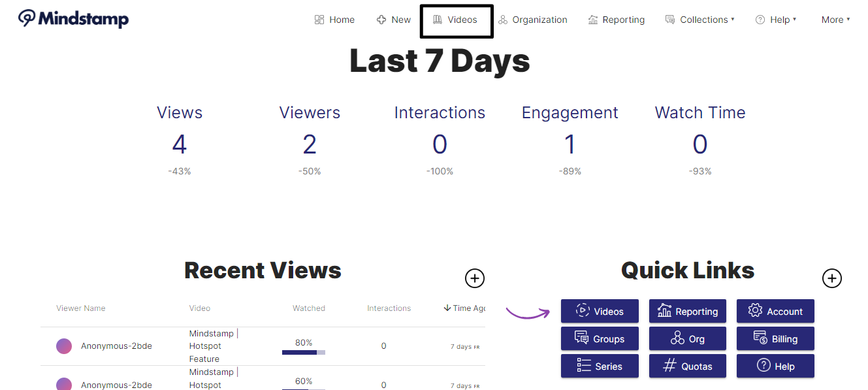Open the Org quick link
The image size is (868, 390).
(688, 339)
